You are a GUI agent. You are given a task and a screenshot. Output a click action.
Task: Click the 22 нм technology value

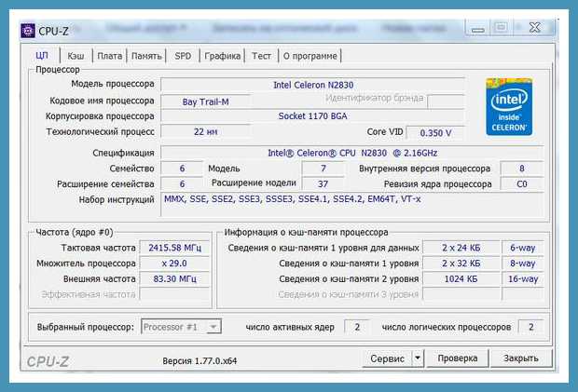pyautogui.click(x=205, y=132)
